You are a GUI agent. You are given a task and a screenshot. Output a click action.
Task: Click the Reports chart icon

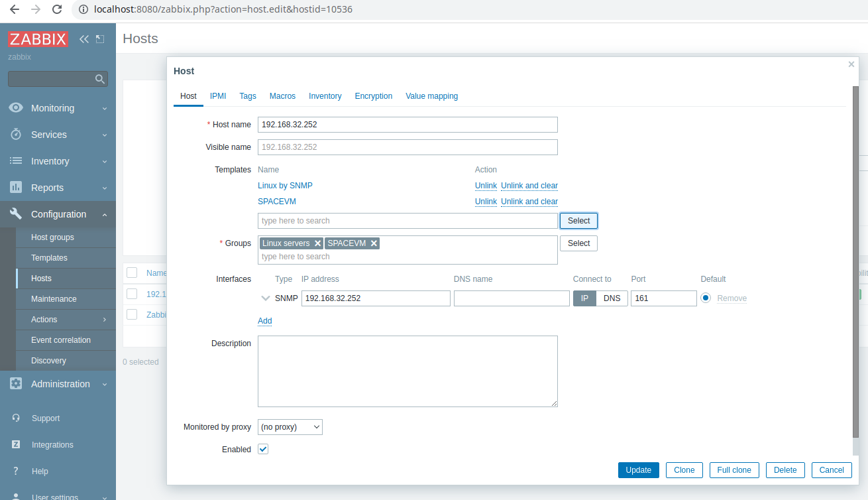click(x=16, y=188)
